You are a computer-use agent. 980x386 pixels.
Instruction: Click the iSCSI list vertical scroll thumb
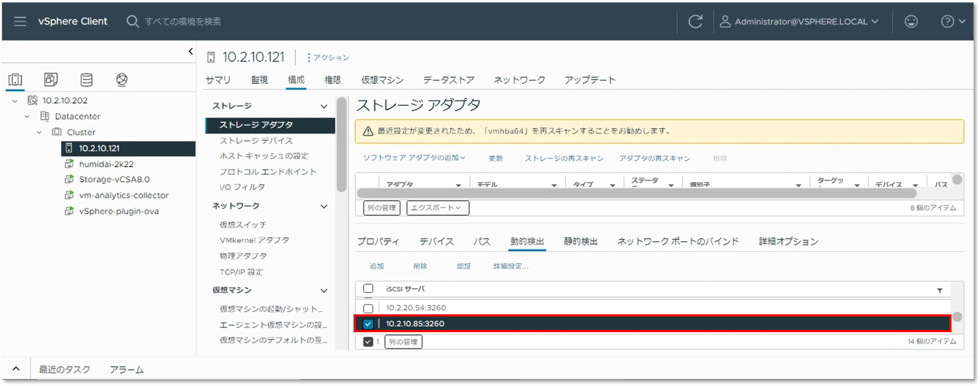957,317
